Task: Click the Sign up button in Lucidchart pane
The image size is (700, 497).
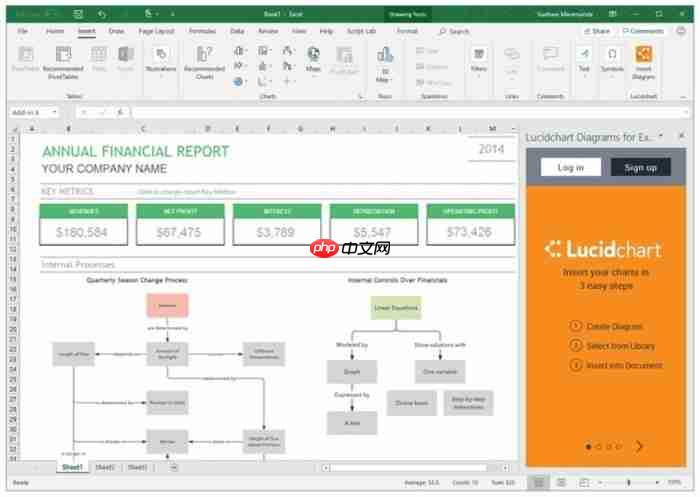Action: coord(641,167)
